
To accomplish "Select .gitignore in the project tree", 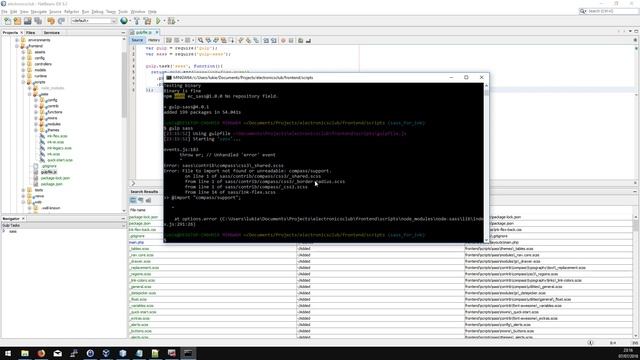I will coord(49,166).
